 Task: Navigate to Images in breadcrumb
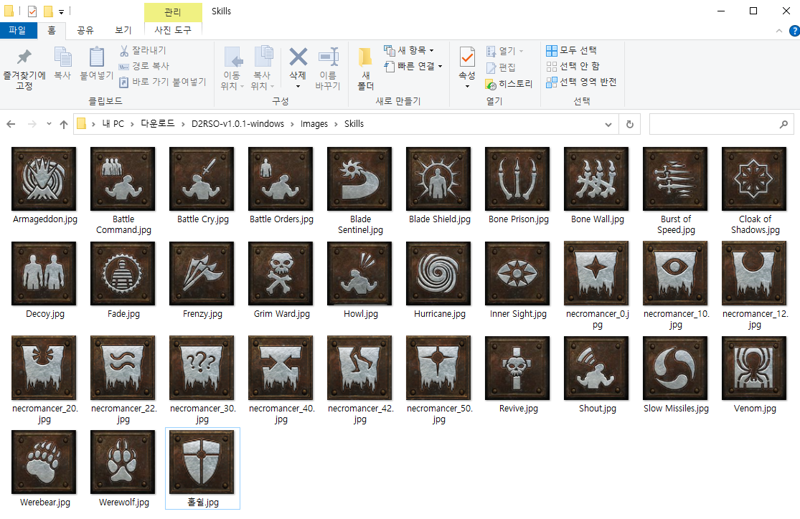click(314, 124)
